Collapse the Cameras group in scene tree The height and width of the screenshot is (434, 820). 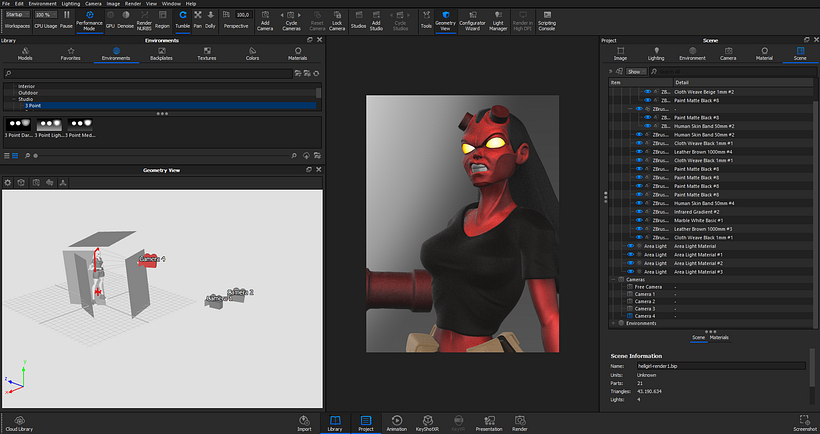point(613,280)
